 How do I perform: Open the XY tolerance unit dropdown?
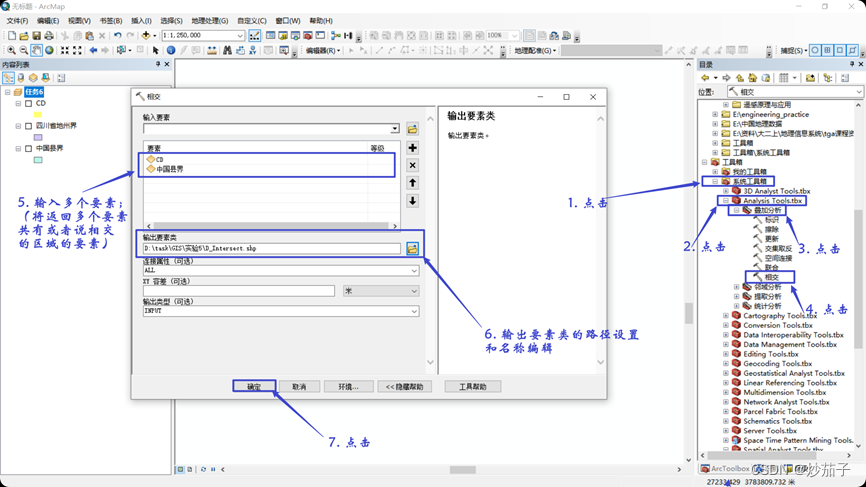pos(414,291)
